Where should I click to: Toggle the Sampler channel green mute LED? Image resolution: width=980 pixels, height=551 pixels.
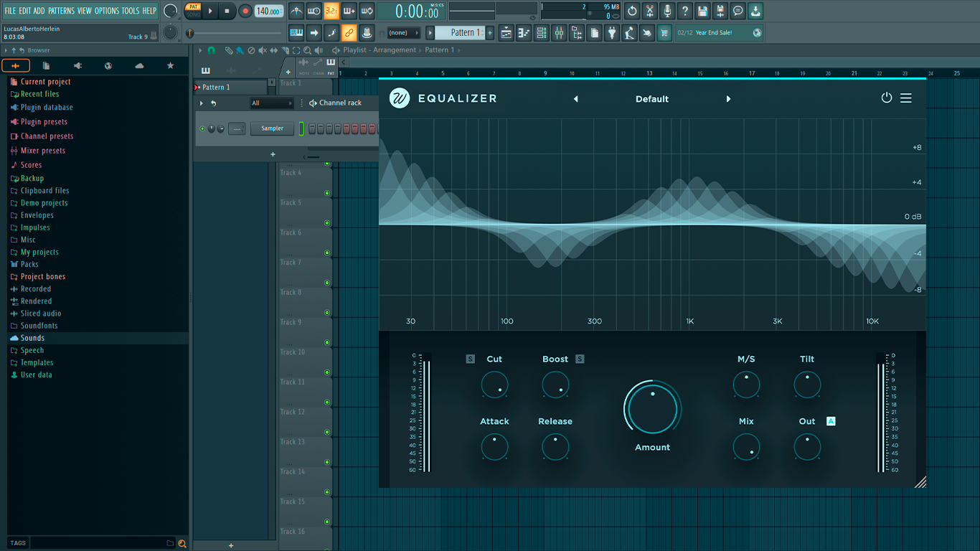click(202, 128)
